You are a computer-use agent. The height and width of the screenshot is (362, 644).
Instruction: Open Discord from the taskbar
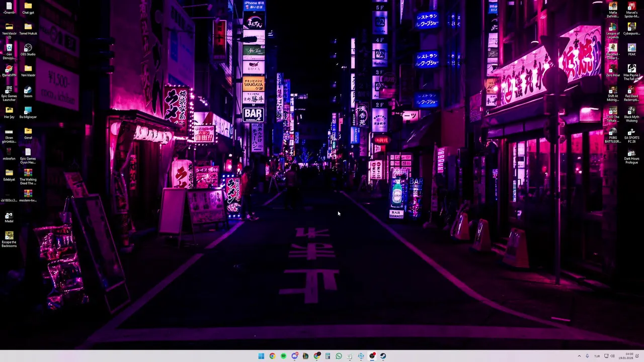[x=294, y=356]
